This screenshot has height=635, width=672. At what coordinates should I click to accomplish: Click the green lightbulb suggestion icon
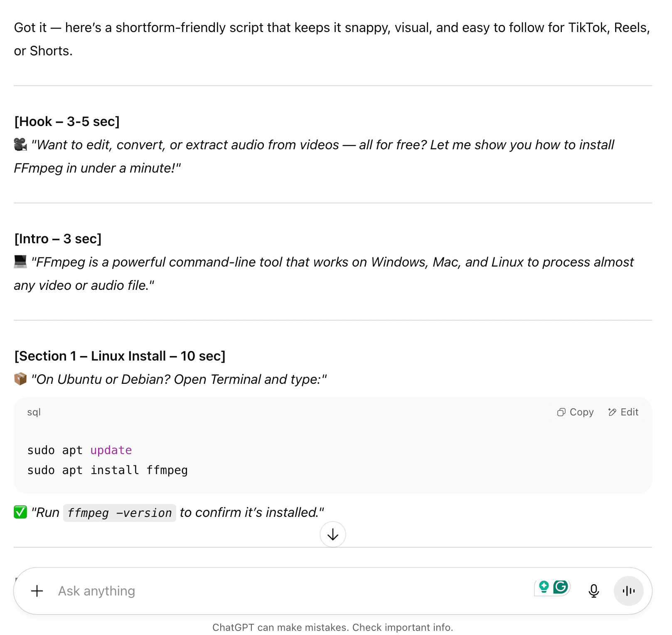(x=544, y=587)
